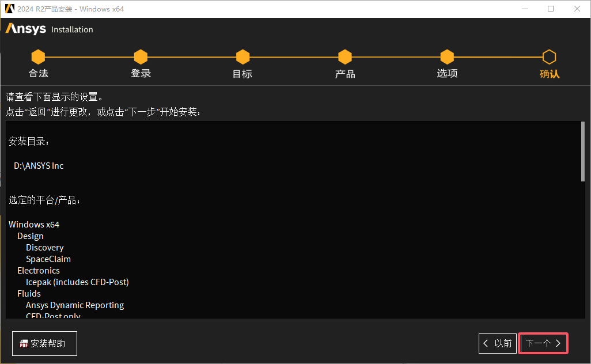The width and height of the screenshot is (591, 364).
Task: Click the 以前 button to go back
Action: (x=497, y=343)
